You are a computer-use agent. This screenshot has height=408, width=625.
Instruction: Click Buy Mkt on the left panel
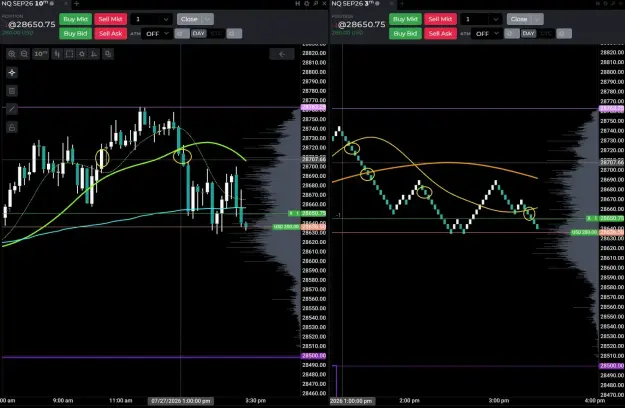coord(75,19)
